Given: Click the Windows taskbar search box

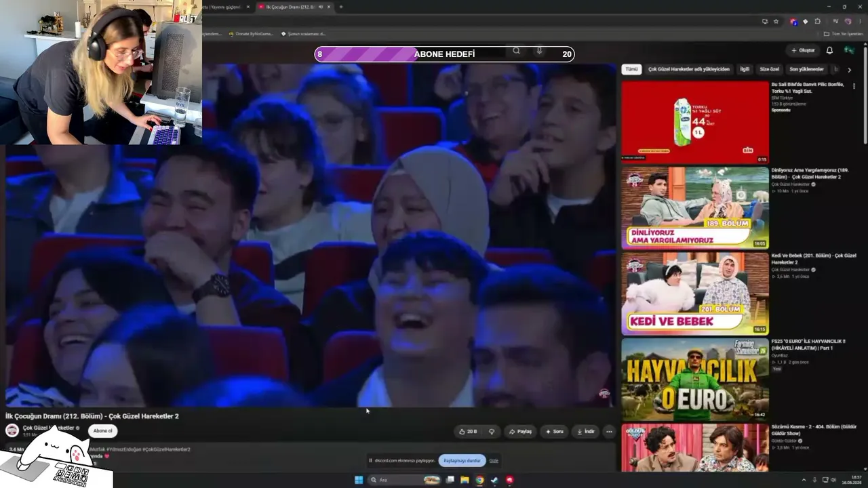Looking at the screenshot, I should click(x=405, y=480).
